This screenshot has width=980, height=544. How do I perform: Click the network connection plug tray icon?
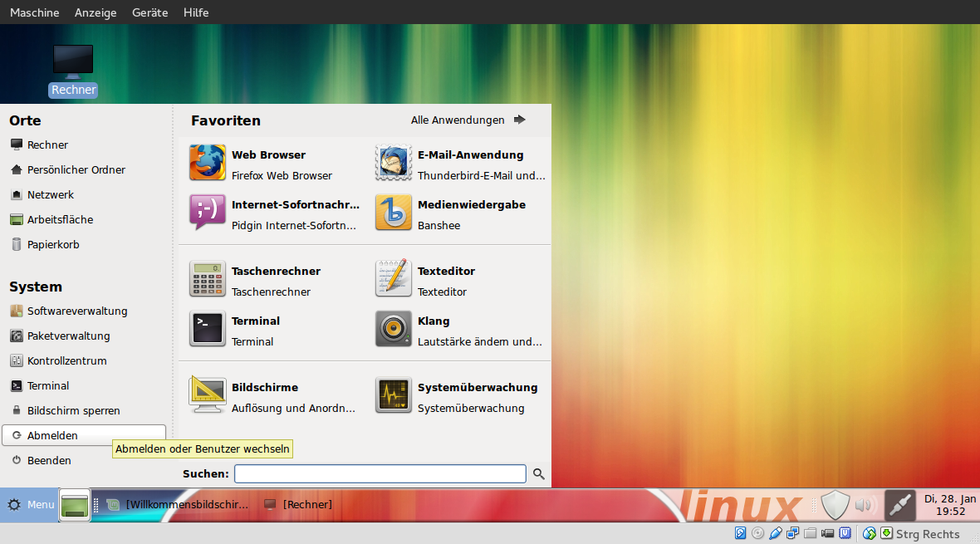pyautogui.click(x=900, y=505)
